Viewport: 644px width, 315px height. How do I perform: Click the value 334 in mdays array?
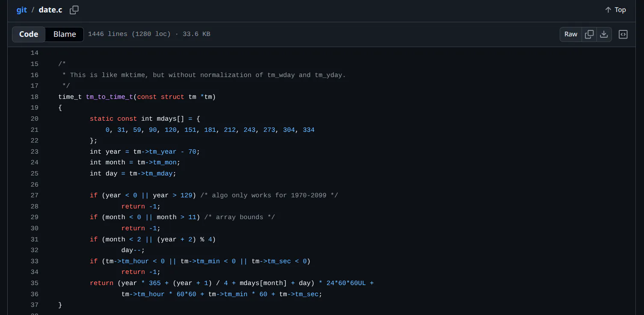pyautogui.click(x=309, y=130)
